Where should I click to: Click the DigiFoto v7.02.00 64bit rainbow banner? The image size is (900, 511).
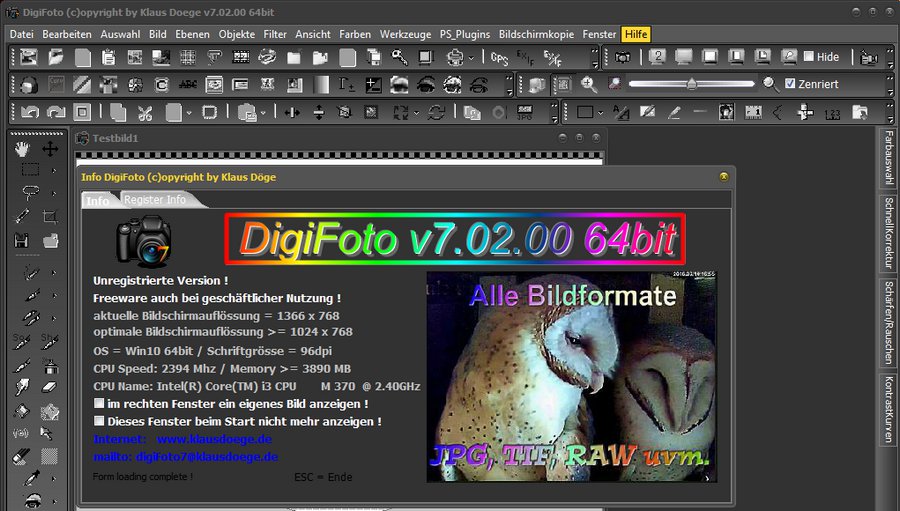tap(455, 239)
